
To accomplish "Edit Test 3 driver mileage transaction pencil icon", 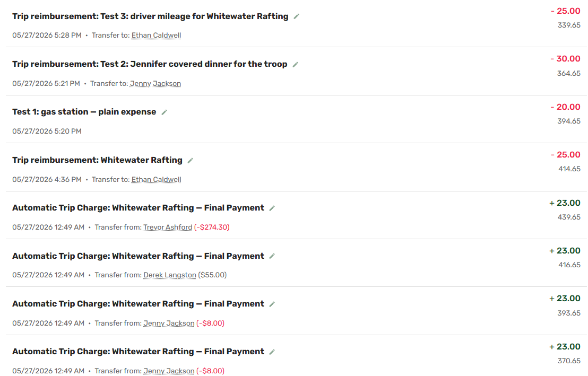I will click(296, 16).
